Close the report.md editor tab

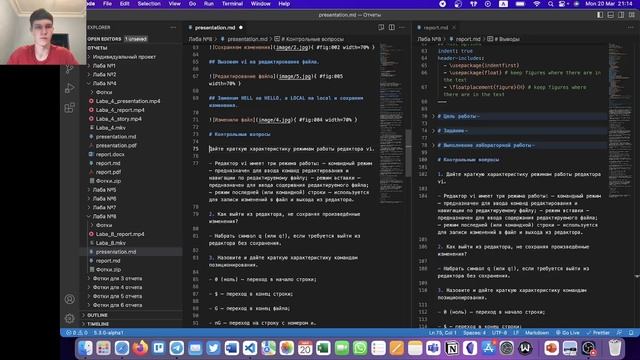coord(454,27)
